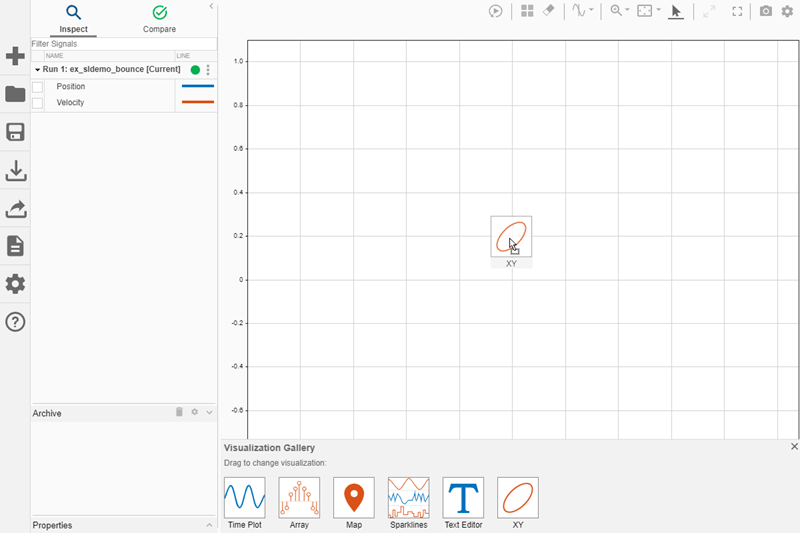
Task: Click the Archive section label
Action: 47,413
